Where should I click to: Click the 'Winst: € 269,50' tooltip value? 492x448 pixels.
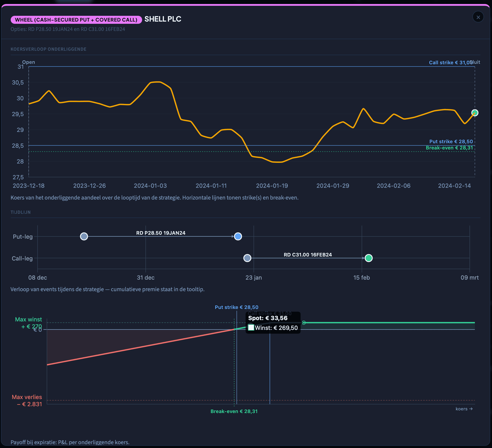click(x=276, y=328)
